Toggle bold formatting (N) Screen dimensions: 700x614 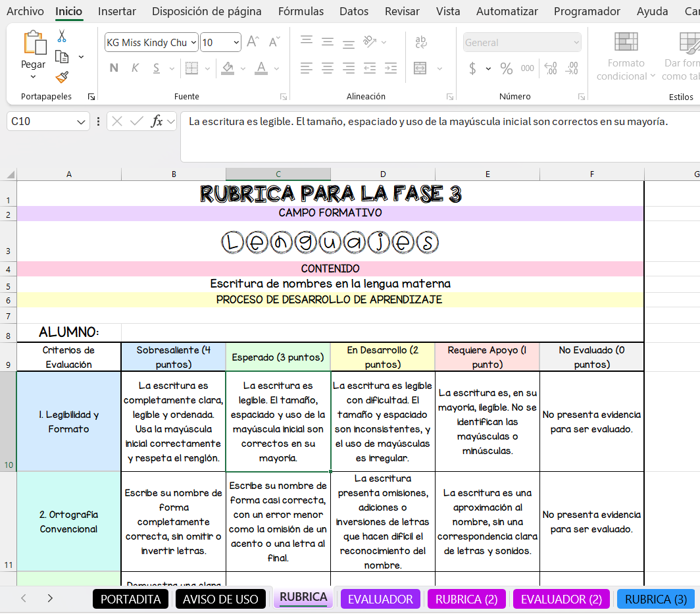point(114,68)
